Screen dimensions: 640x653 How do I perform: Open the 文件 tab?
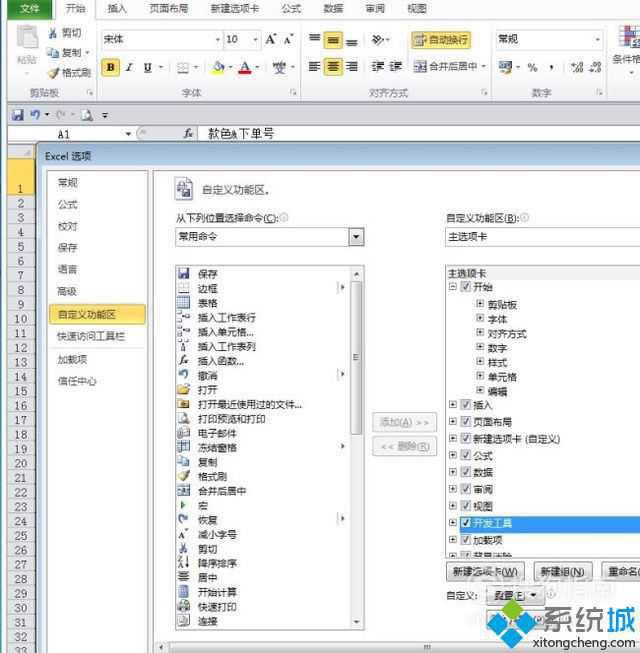[29, 9]
